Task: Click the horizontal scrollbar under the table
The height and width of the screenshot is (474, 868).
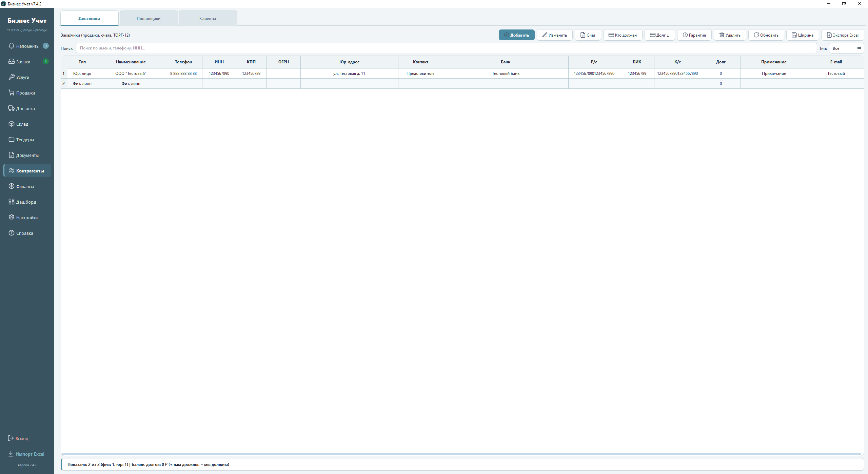Action: coord(461,454)
